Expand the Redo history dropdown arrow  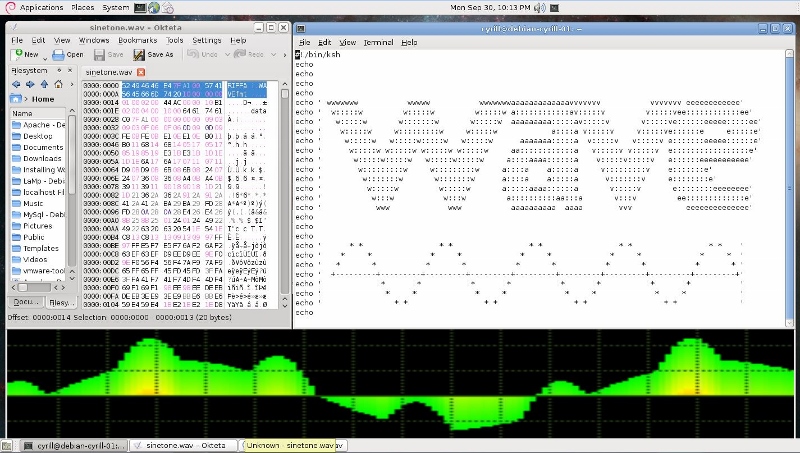pos(270,54)
